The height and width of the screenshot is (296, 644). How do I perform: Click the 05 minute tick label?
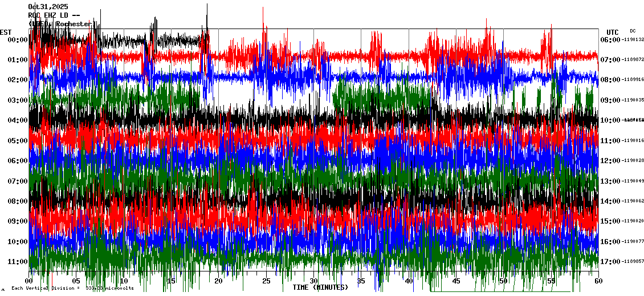pyautogui.click(x=76, y=281)
